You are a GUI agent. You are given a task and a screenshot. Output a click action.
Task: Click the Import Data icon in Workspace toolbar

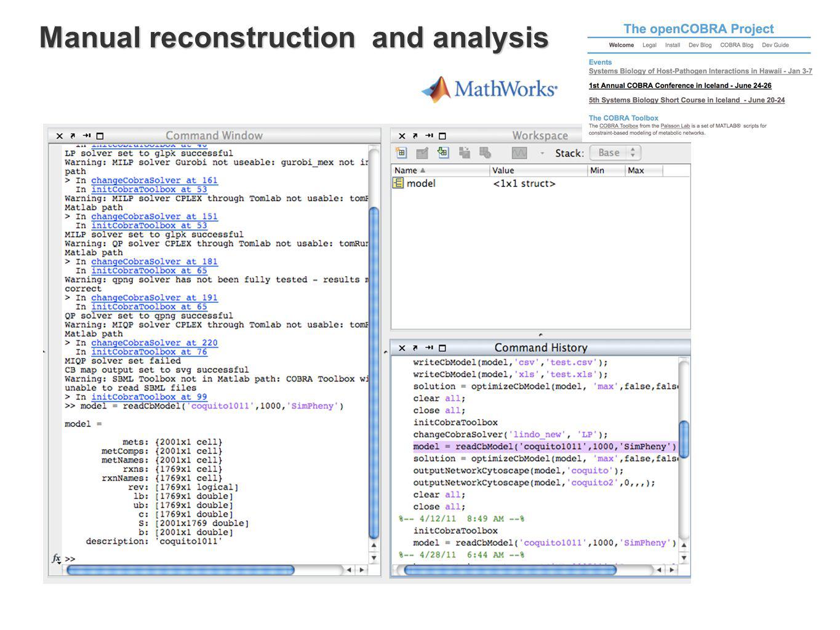tap(443, 153)
